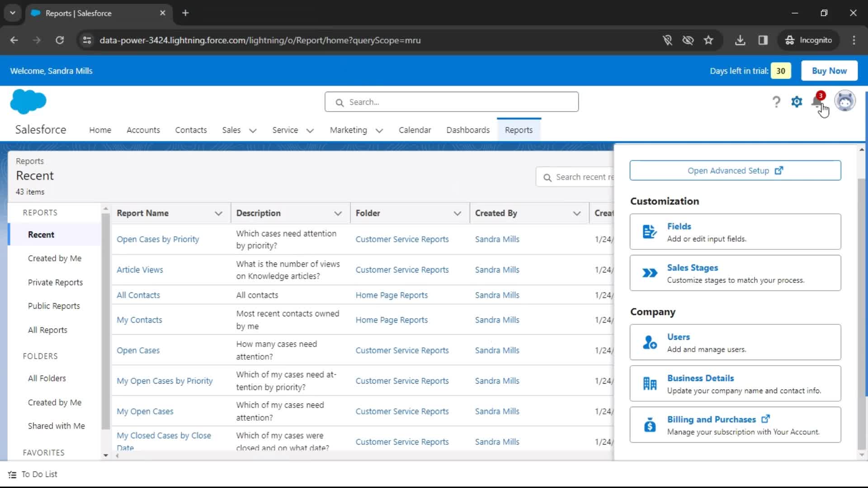Click the Sales Stages chevron icon
868x488 pixels.
tap(649, 272)
